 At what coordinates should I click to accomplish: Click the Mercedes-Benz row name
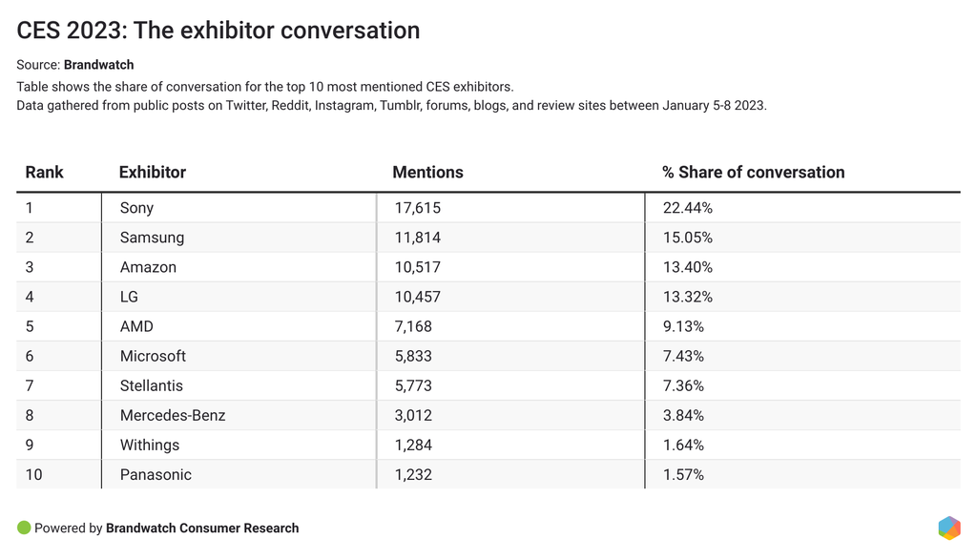pos(173,415)
